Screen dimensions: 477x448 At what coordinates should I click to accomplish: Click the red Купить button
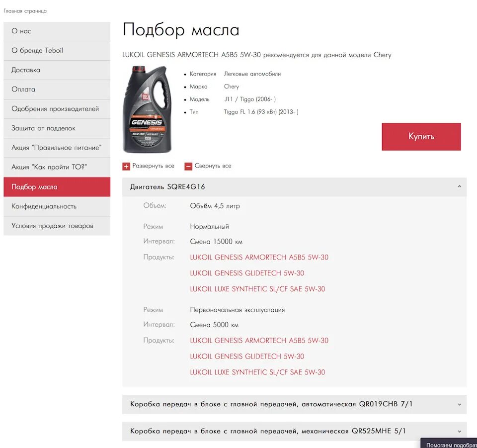421,137
